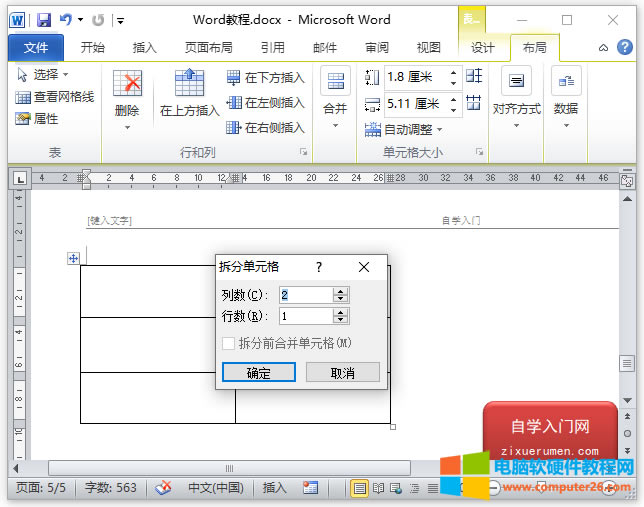644x507 pixels.
Task: Click the column count (列数) input field
Action: coord(305,294)
